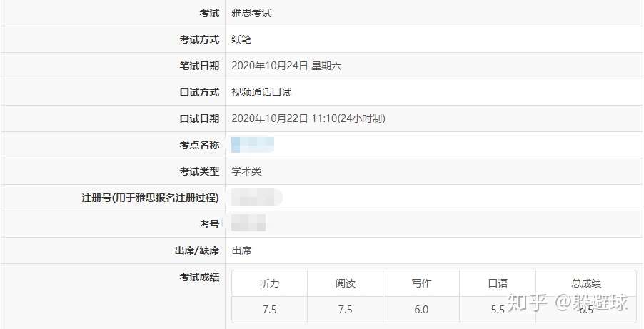Image resolution: width=644 pixels, height=329 pixels.
Task: Click the 考点名称 label
Action: [199, 145]
